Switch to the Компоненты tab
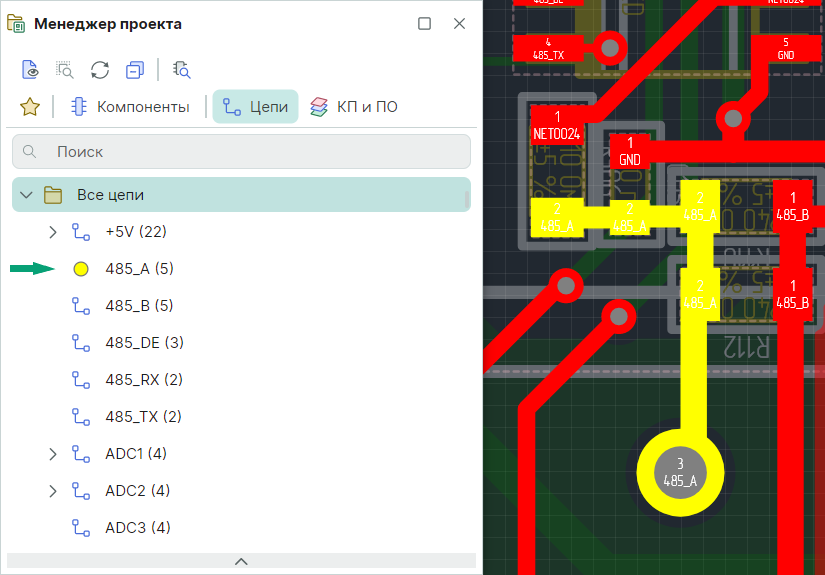Viewport: 825px width, 575px height. [x=130, y=107]
